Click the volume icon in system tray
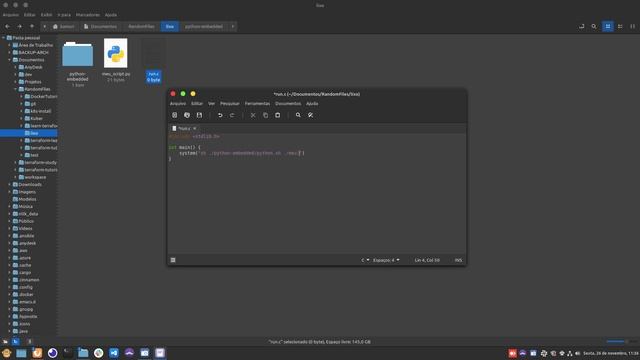640x360 pixels. click(577, 353)
